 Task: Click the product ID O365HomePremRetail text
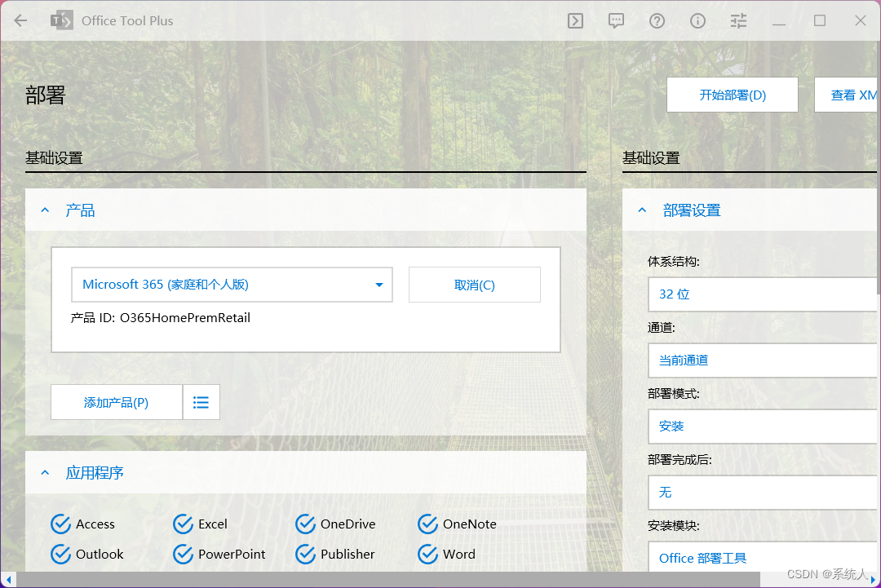185,318
